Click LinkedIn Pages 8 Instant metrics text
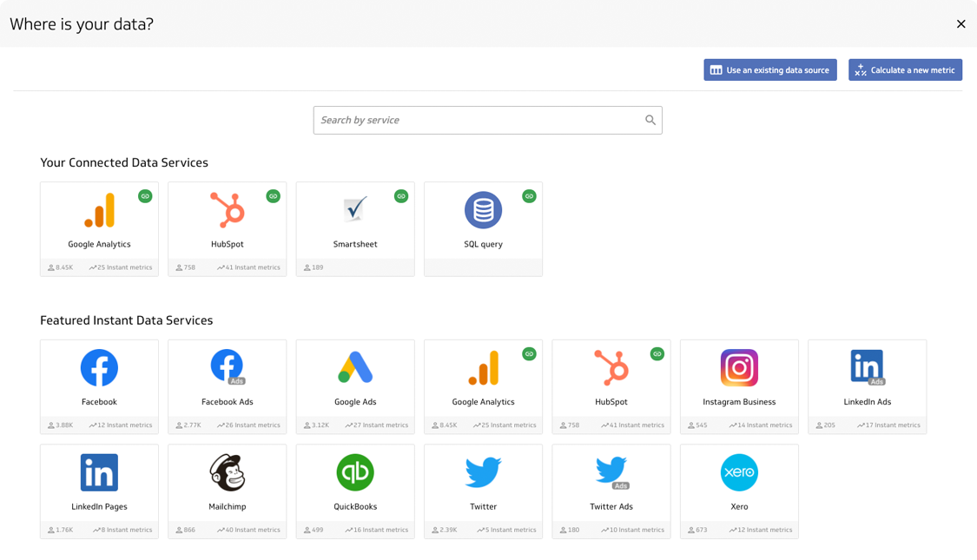 [x=127, y=530]
